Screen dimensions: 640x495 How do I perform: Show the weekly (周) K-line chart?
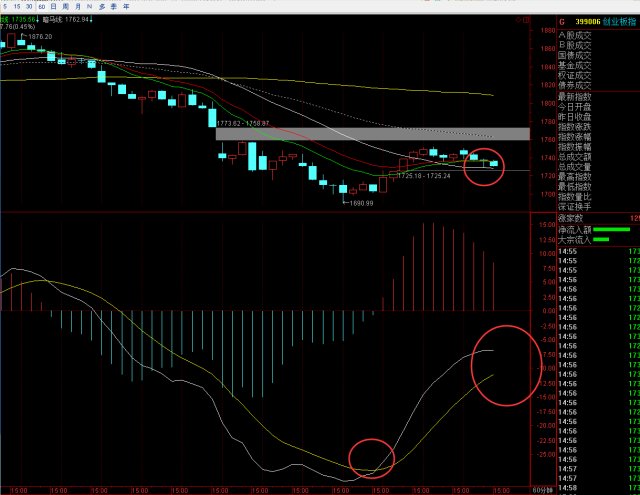point(65,5)
